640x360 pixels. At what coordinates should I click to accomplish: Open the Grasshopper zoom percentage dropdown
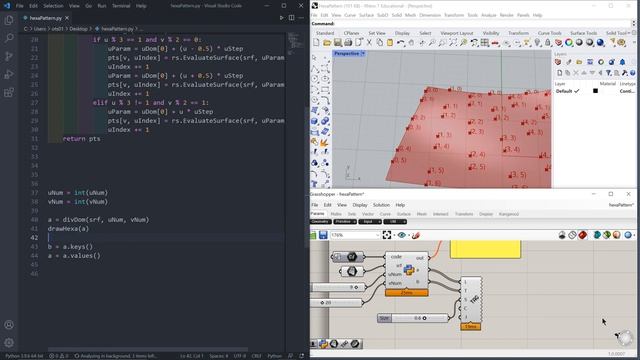click(x=377, y=235)
